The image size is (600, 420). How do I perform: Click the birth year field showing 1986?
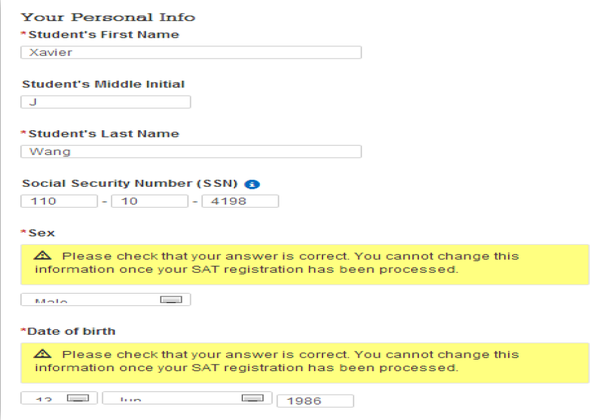tap(315, 401)
